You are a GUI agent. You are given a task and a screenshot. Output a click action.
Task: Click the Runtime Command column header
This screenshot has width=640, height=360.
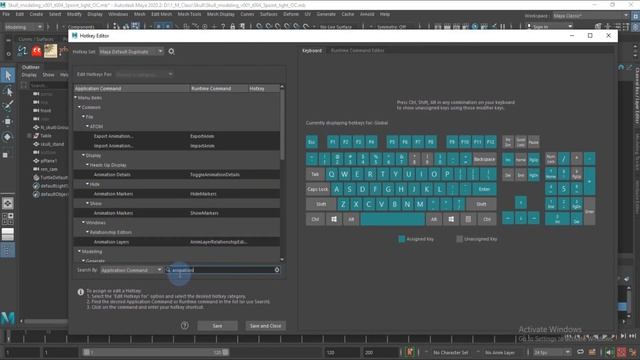[x=219, y=89]
